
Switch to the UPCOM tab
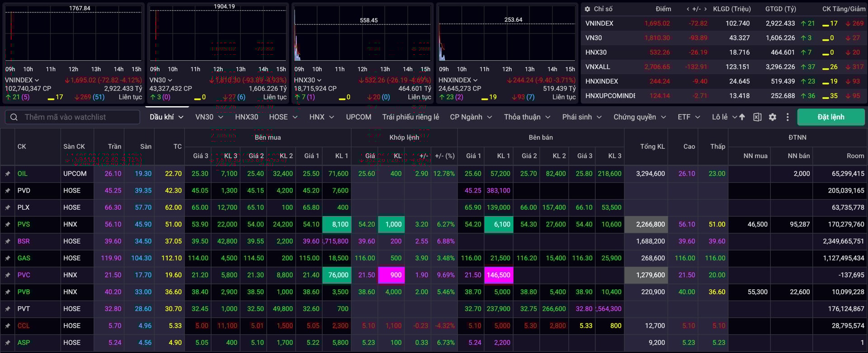[x=359, y=117]
